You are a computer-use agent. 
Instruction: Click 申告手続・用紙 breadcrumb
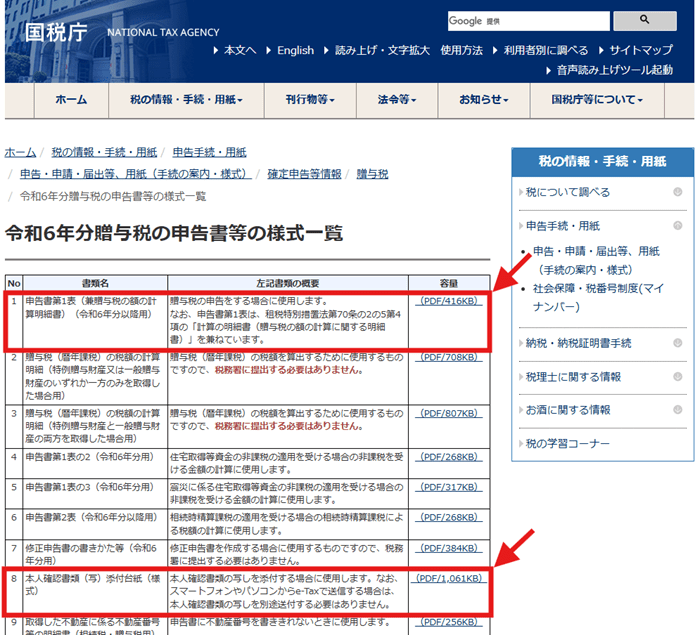click(209, 152)
